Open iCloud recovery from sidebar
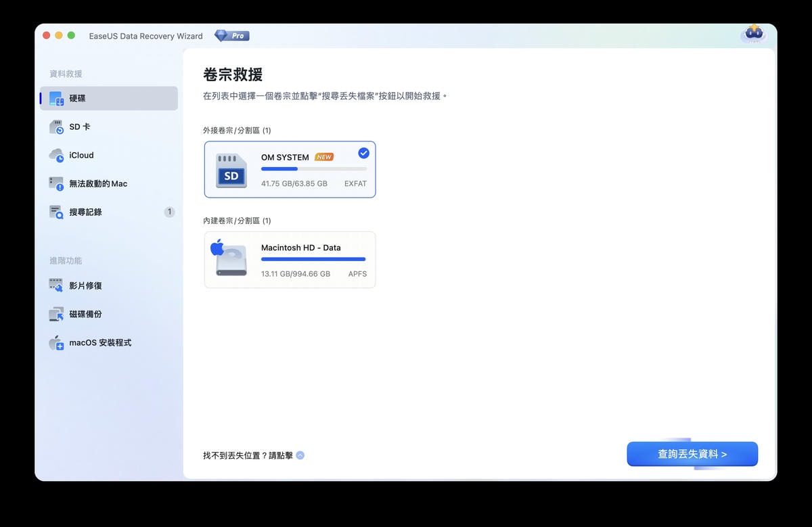This screenshot has width=812, height=527. tap(80, 155)
